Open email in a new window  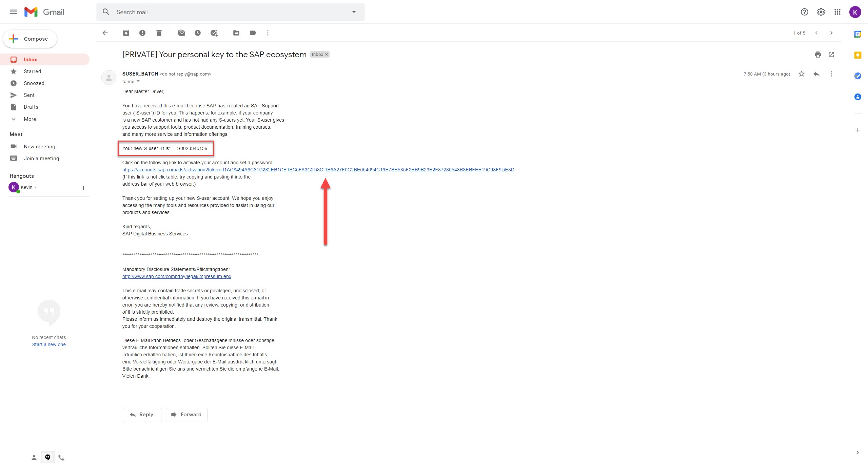click(x=831, y=55)
